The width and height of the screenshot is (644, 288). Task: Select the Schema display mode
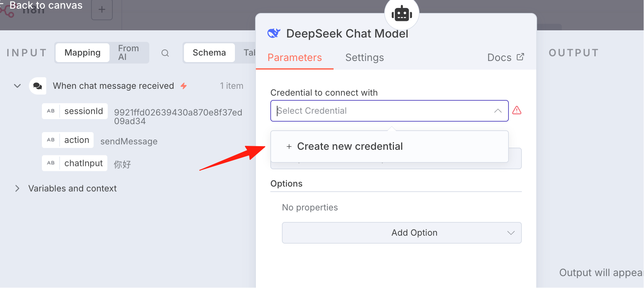click(209, 53)
